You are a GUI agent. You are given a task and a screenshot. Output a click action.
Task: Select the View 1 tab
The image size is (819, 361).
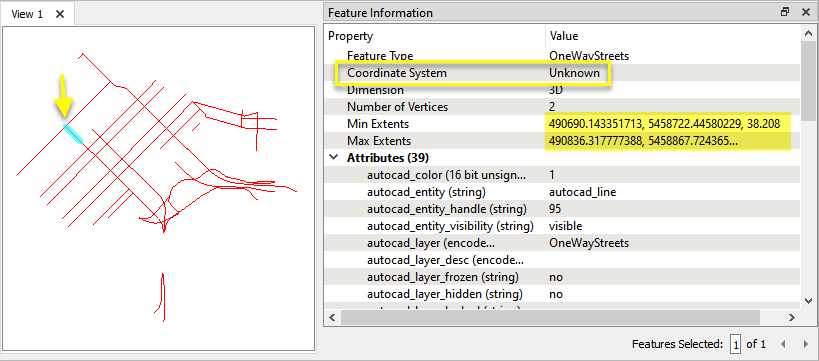pyautogui.click(x=27, y=14)
